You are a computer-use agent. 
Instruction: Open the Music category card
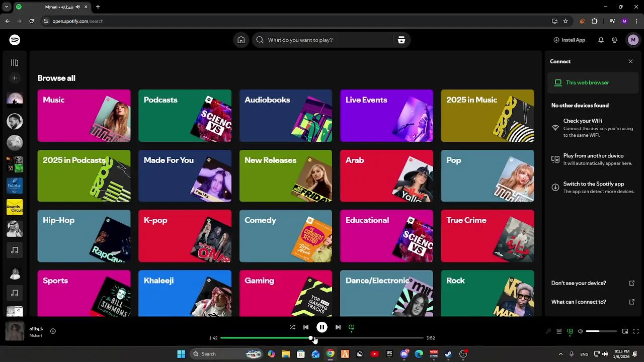84,116
